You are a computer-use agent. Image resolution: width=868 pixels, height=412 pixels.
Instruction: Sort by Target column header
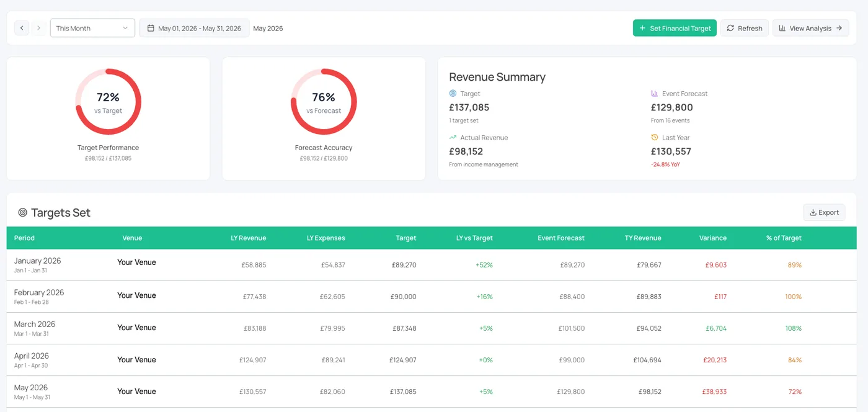tap(406, 238)
